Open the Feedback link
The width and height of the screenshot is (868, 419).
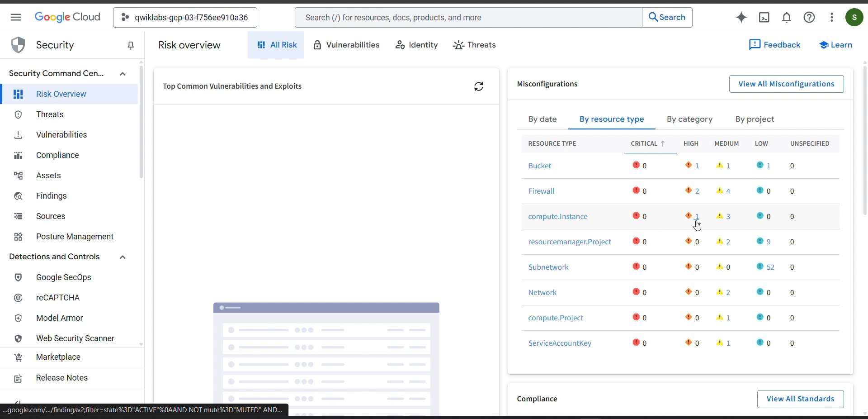[x=774, y=45]
